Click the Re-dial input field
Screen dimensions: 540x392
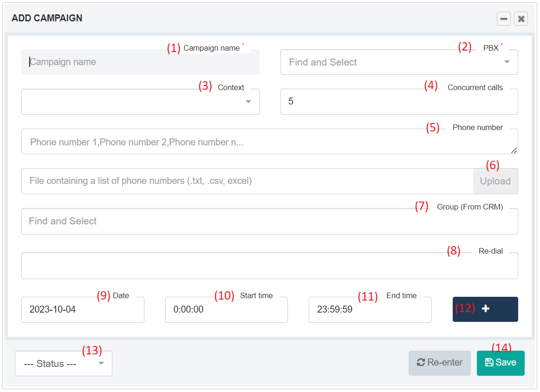[x=269, y=266]
